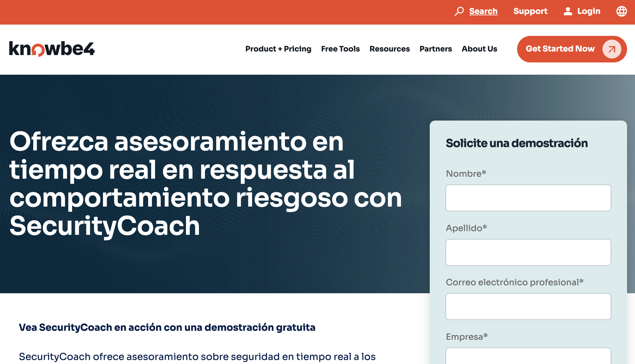Click the 'Ofrezca asesoramiento en tiempo real' headline
The width and height of the screenshot is (635, 364).
(206, 184)
